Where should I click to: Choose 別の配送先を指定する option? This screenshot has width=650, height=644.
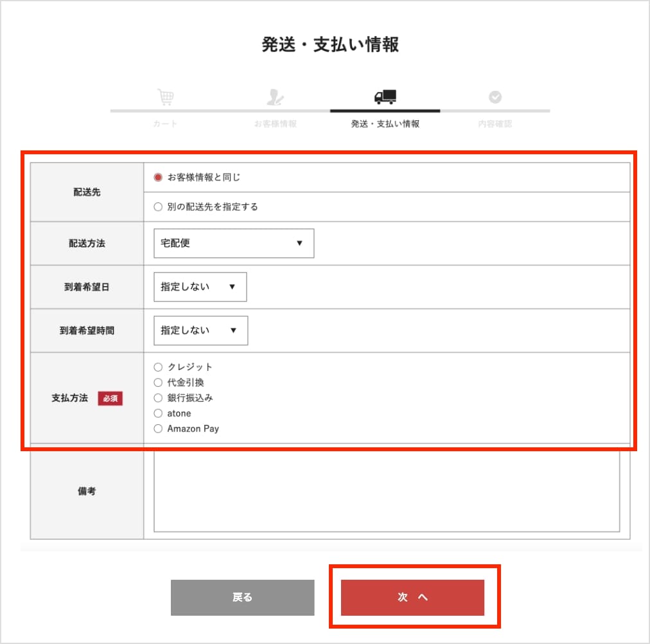click(158, 206)
